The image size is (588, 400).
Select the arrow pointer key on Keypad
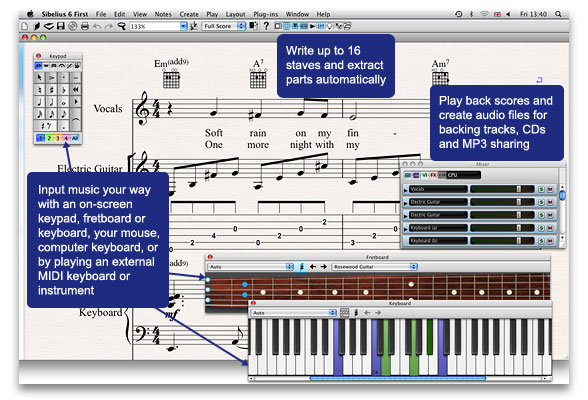point(39,78)
